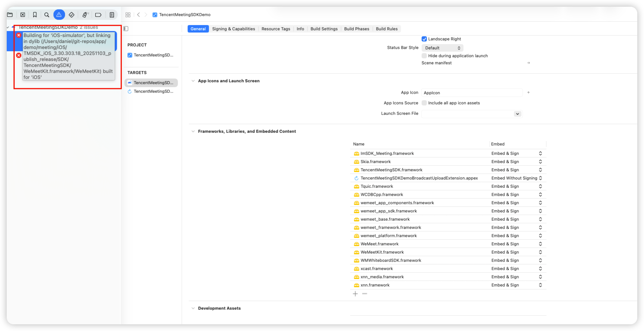Click the add button next to App Icon
The height and width of the screenshot is (331, 644).
[529, 92]
